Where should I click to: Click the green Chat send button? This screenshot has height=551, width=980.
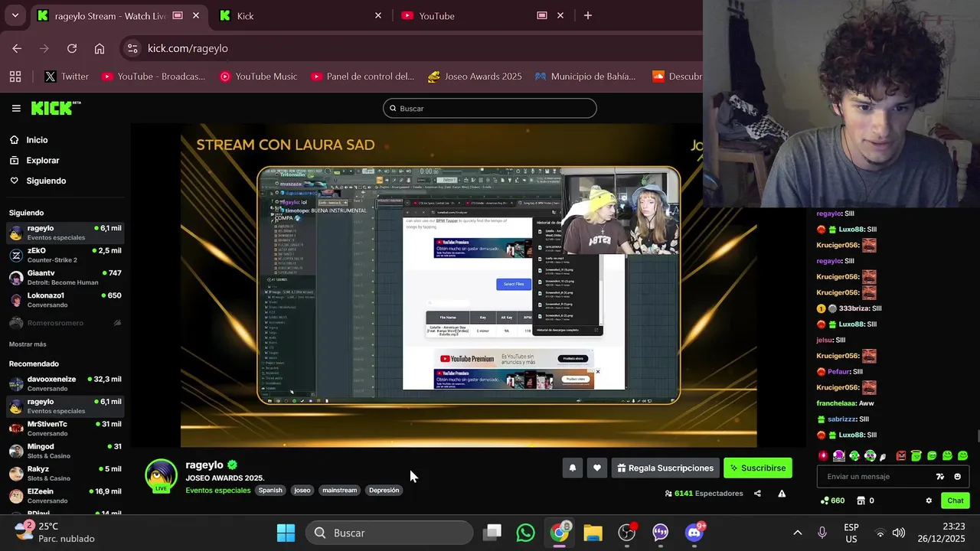click(x=955, y=500)
